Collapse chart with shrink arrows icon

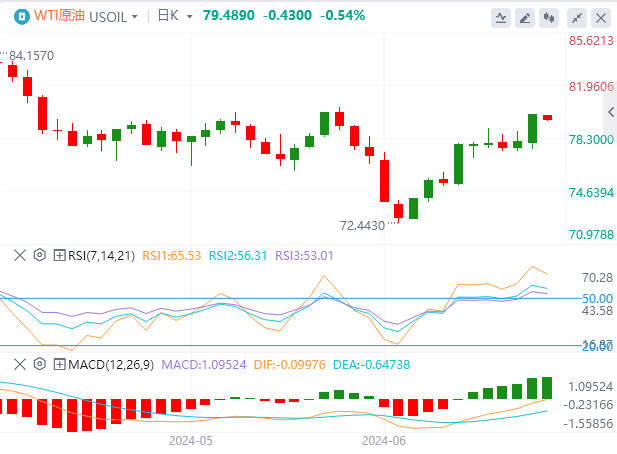click(x=577, y=18)
